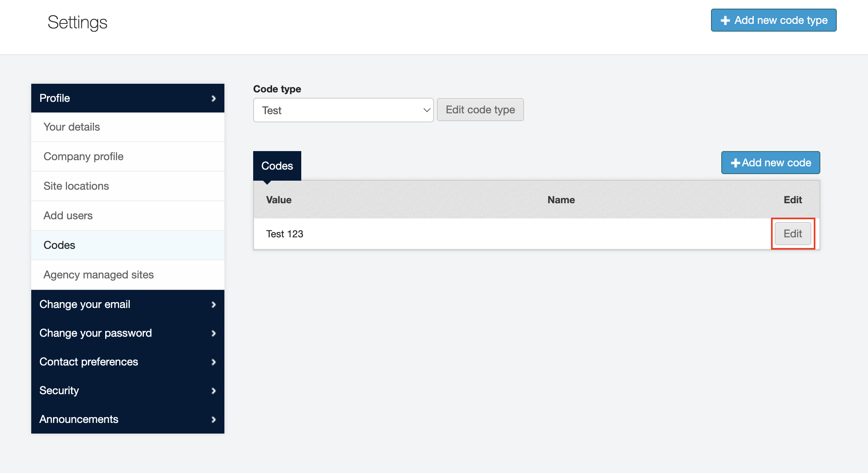
Task: Click the chevron next to Announcements
Action: (x=213, y=420)
